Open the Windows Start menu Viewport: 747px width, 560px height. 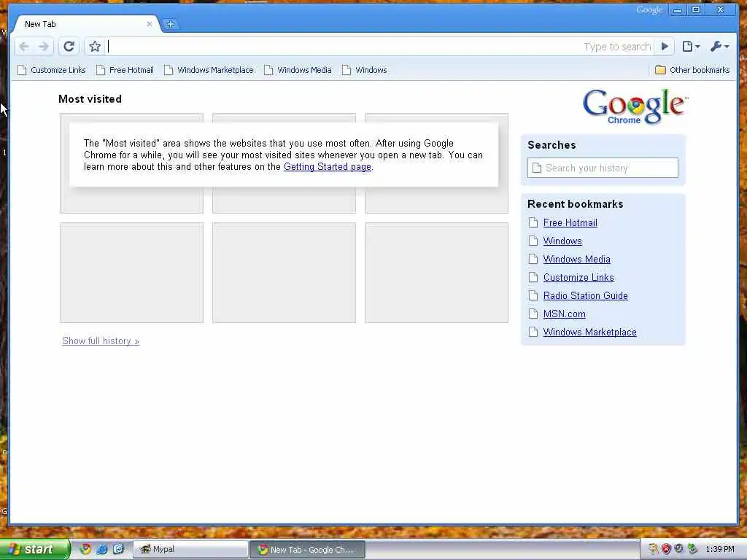point(34,550)
